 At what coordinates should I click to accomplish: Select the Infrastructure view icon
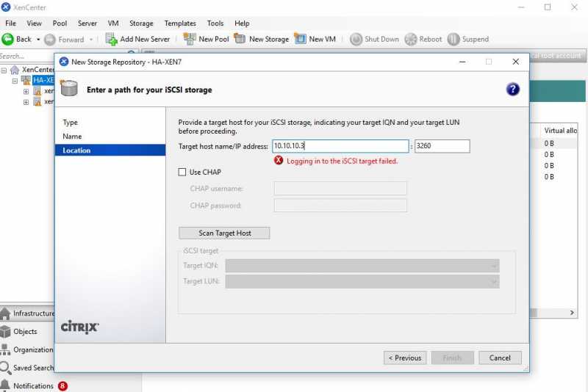tap(6, 313)
